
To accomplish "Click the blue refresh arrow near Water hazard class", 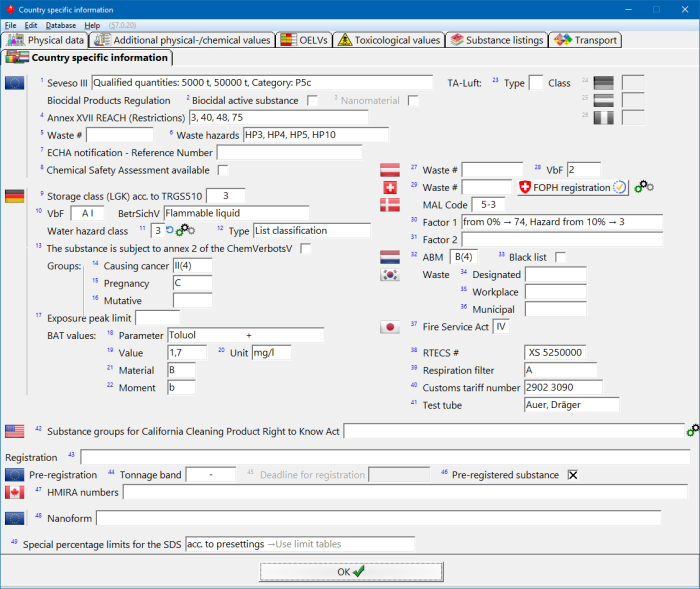I will (x=169, y=230).
